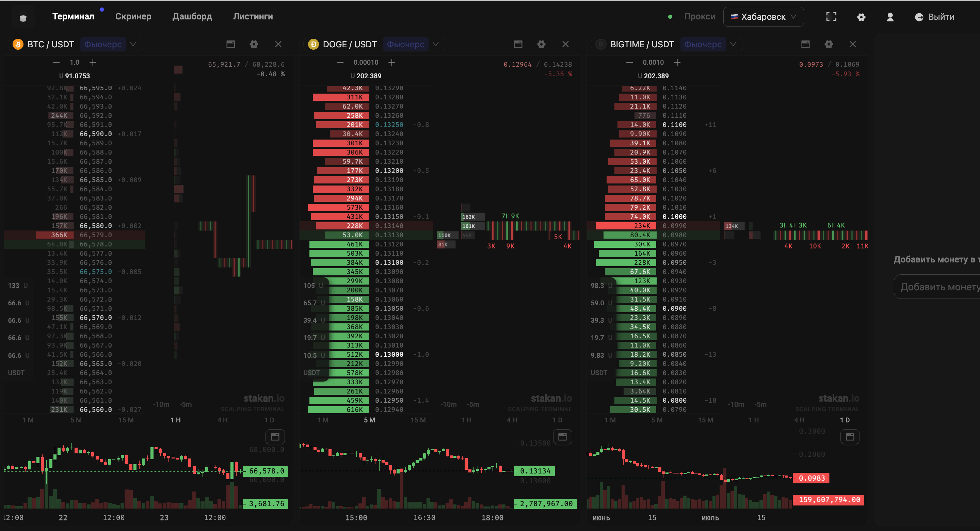
Task: Increase BIGTIME price step with plus
Action: pos(677,62)
